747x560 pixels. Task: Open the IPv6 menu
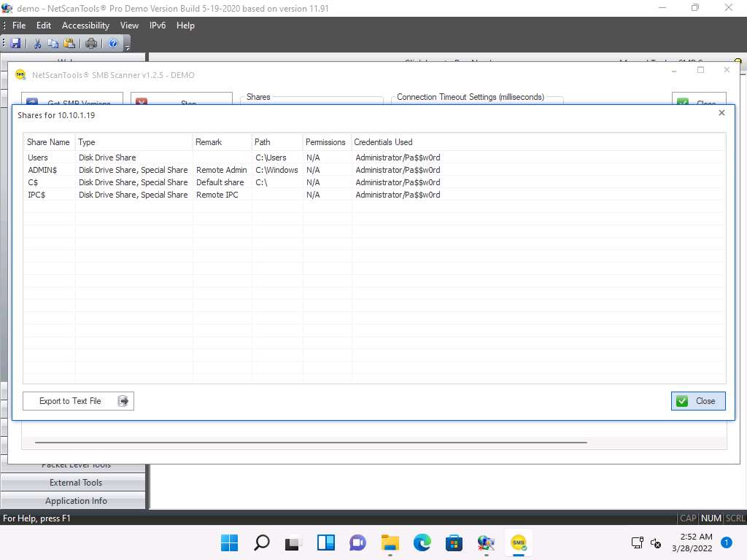(158, 26)
